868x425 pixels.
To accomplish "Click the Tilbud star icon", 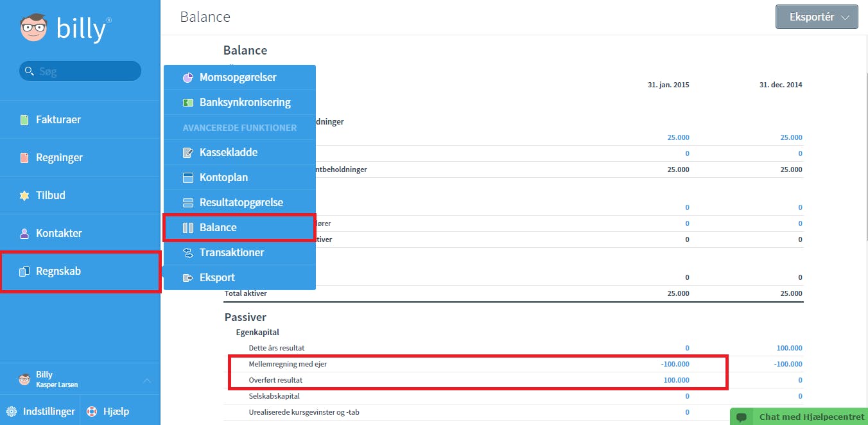I will click(24, 196).
